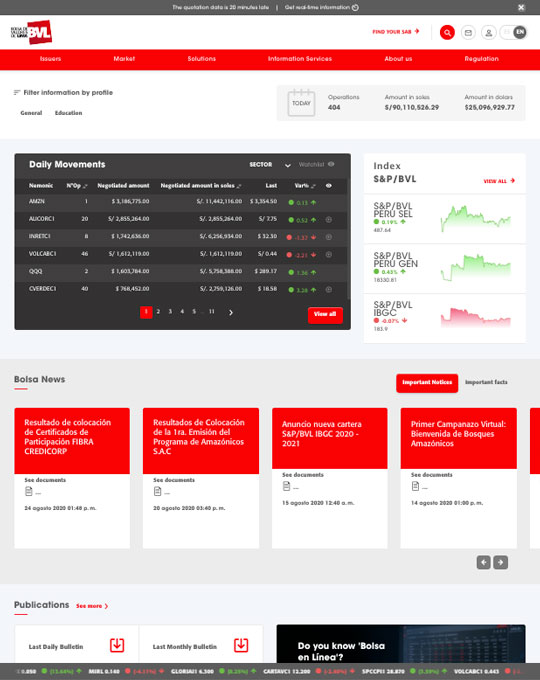Toggle the Watchlist eye switch
Screen dimensions: 540x680
point(331,164)
